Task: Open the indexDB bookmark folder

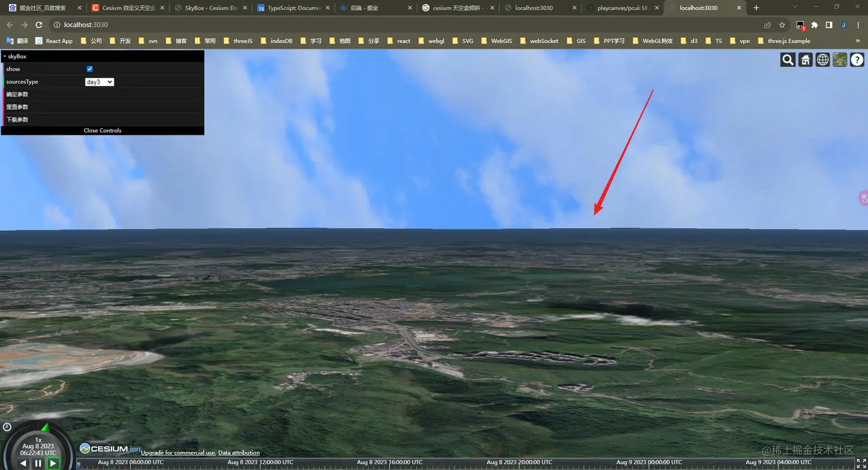Action: point(276,41)
